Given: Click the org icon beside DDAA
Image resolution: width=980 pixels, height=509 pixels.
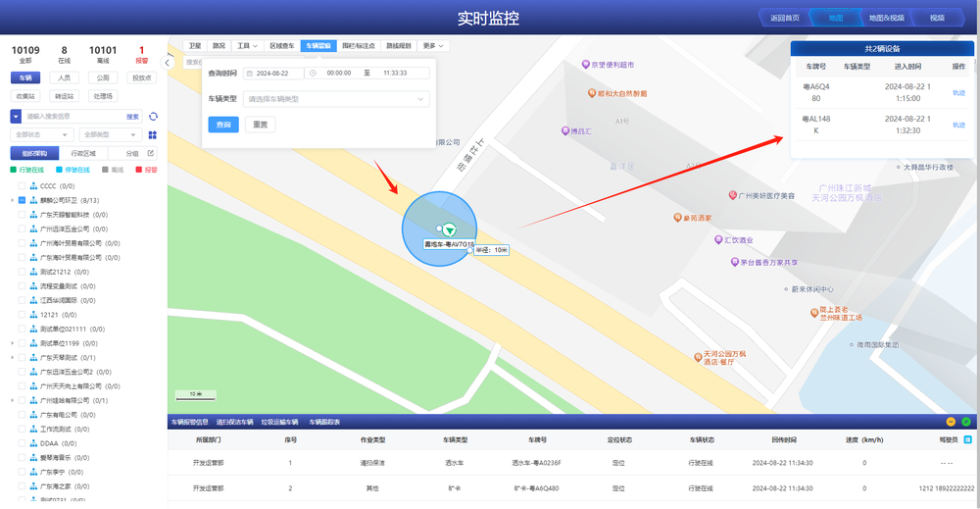Looking at the screenshot, I should pos(33,443).
